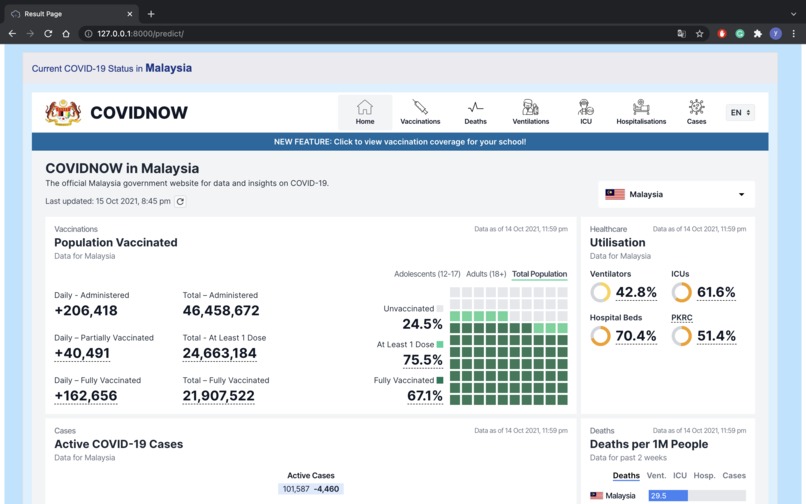Screen dimensions: 806x504
Task: Go back using the browser back arrow
Action: tap(12, 33)
